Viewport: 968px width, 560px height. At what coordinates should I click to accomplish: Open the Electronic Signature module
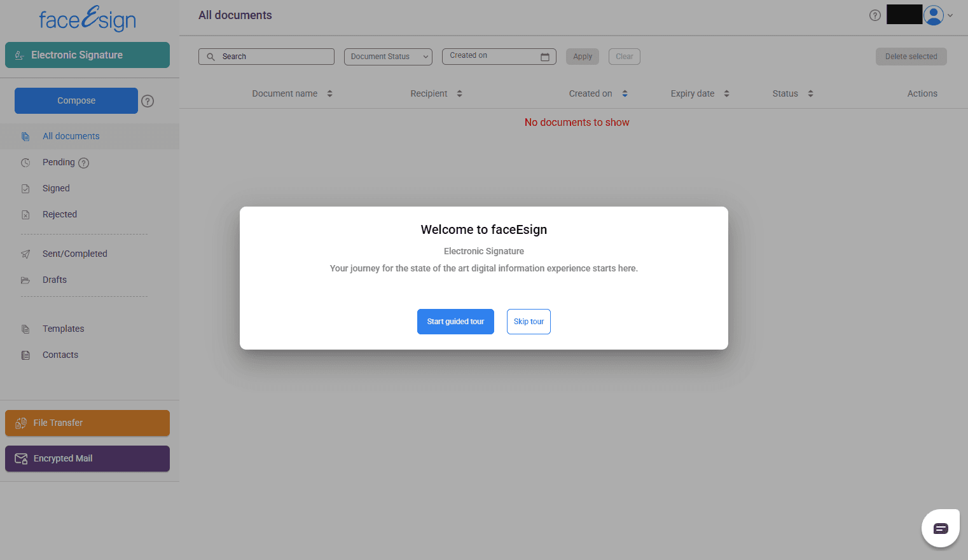click(x=87, y=55)
